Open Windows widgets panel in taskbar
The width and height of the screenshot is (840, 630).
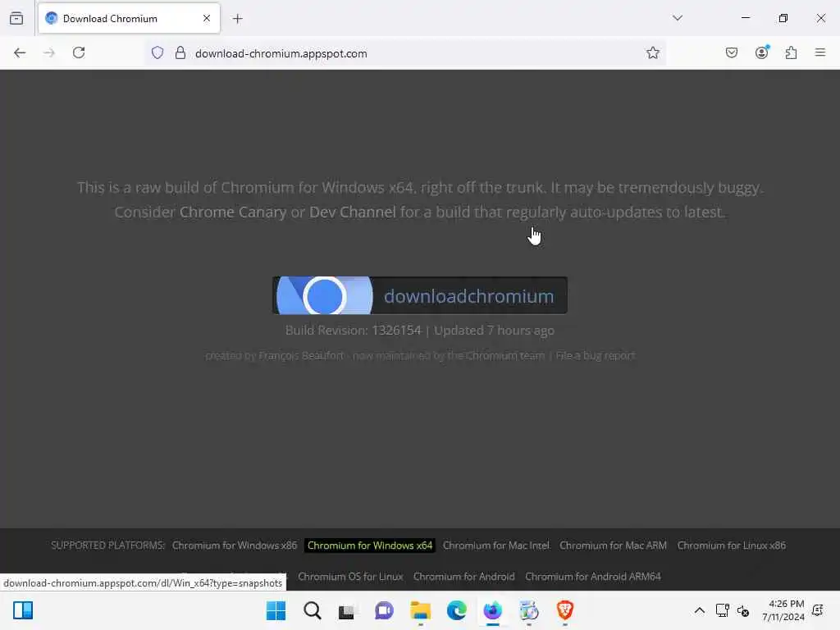(x=23, y=610)
